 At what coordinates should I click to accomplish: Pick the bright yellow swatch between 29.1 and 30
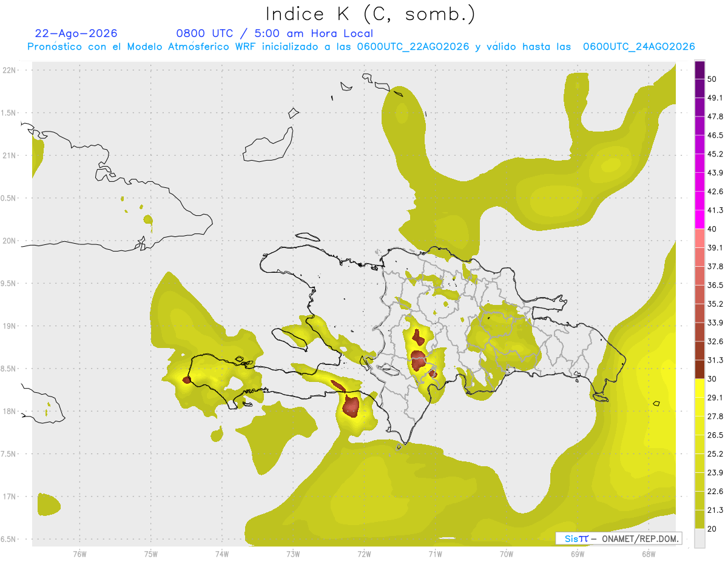(x=699, y=388)
